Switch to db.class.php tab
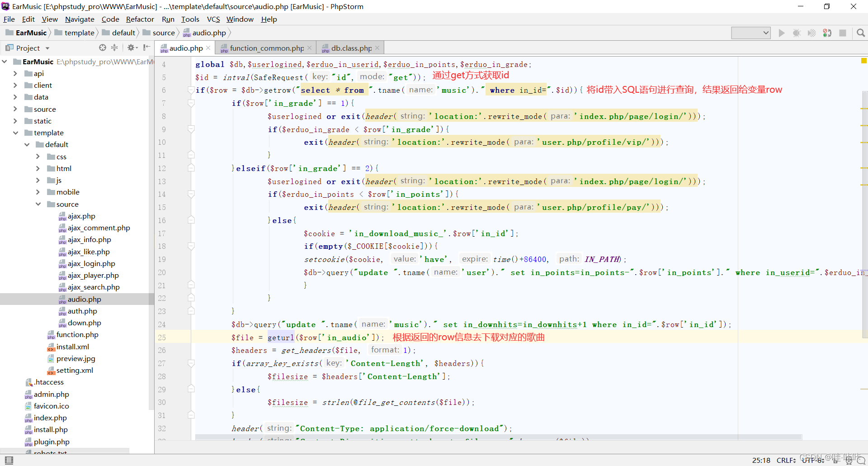This screenshot has width=868, height=466. point(351,48)
